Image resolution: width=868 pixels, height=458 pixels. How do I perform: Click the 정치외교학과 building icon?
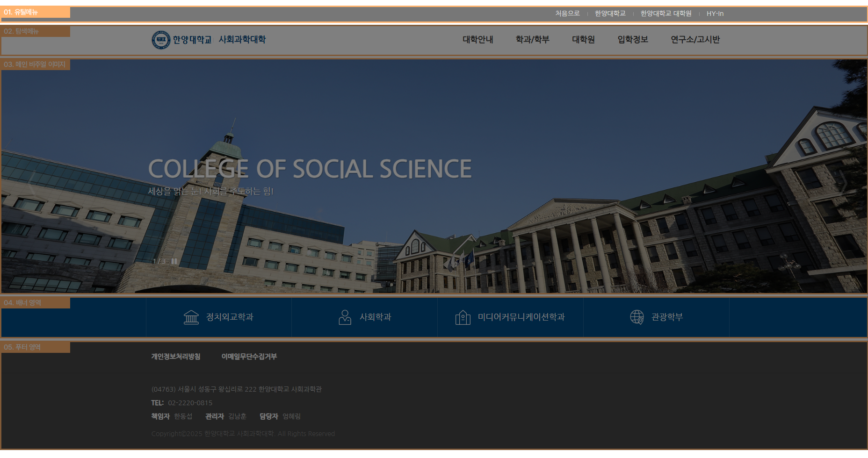pyautogui.click(x=191, y=317)
